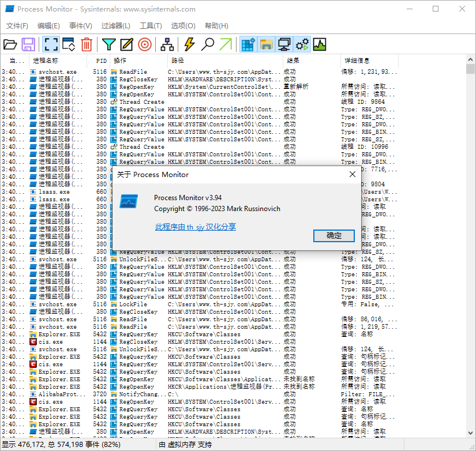Click the 显示 476,172 event count status text
476x451 pixels.
[x=61, y=445]
